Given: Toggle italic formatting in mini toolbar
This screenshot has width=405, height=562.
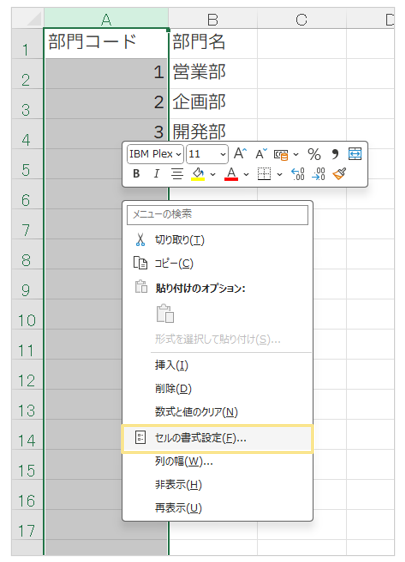Looking at the screenshot, I should coord(156,174).
